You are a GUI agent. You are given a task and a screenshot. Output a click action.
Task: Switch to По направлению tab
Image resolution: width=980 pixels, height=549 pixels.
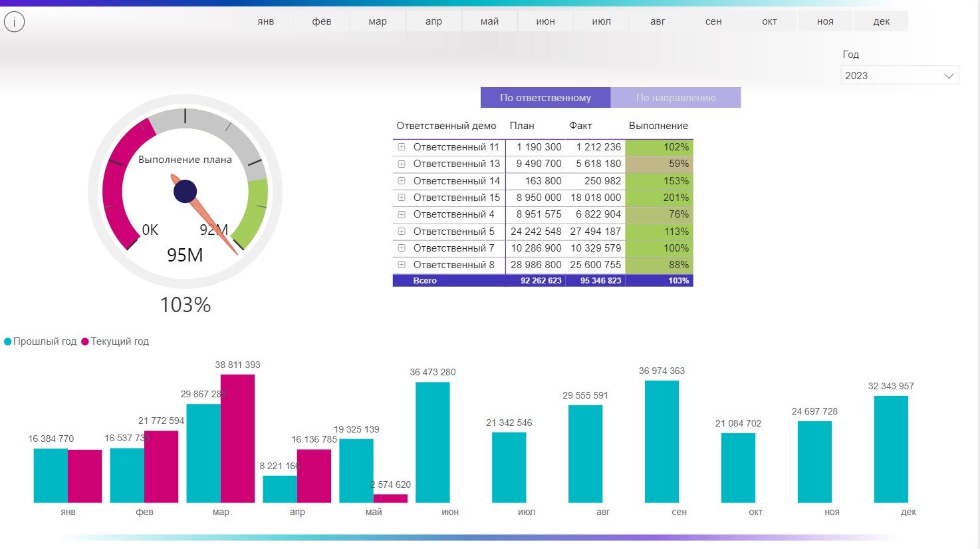pyautogui.click(x=675, y=98)
